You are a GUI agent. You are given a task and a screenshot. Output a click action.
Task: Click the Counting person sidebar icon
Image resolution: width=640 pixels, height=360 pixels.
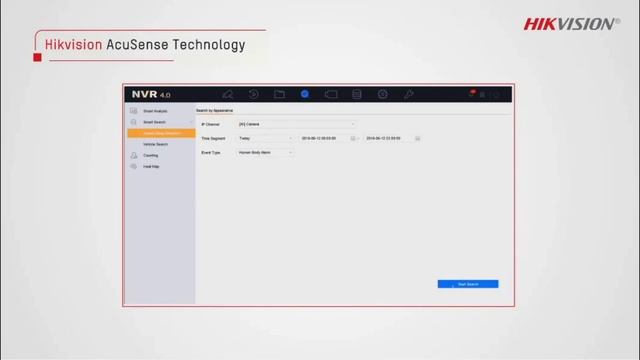133,156
